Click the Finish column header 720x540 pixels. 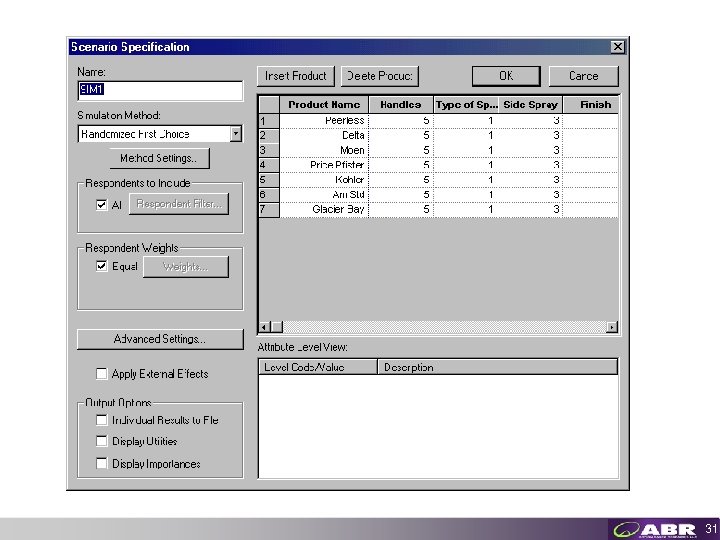pos(591,105)
